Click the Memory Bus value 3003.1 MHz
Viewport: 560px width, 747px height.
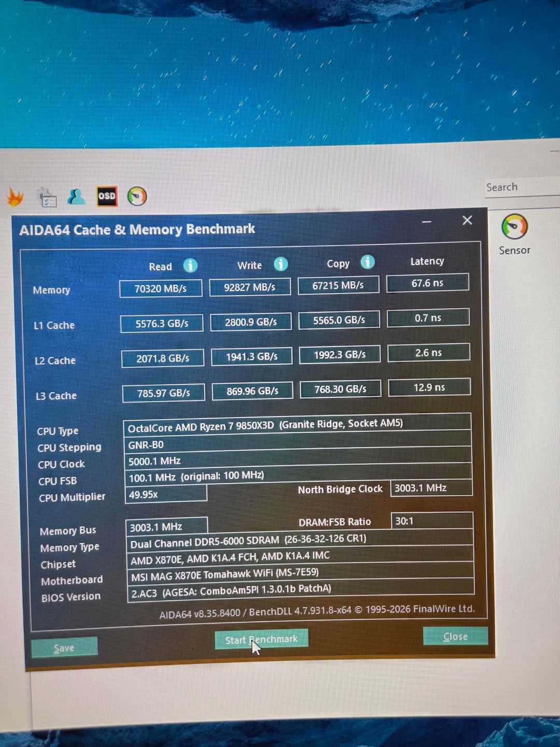[166, 527]
